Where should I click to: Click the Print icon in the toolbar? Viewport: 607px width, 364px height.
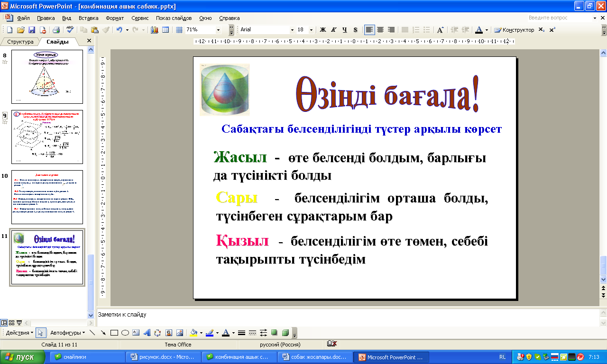pyautogui.click(x=56, y=30)
